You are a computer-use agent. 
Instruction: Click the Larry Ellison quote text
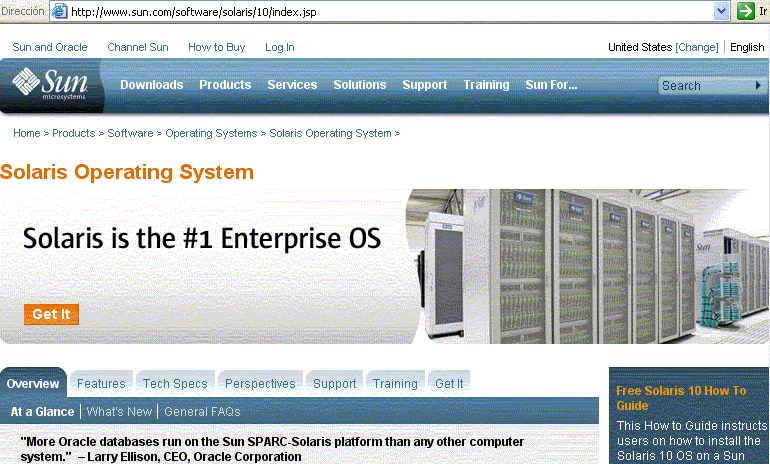click(x=272, y=449)
